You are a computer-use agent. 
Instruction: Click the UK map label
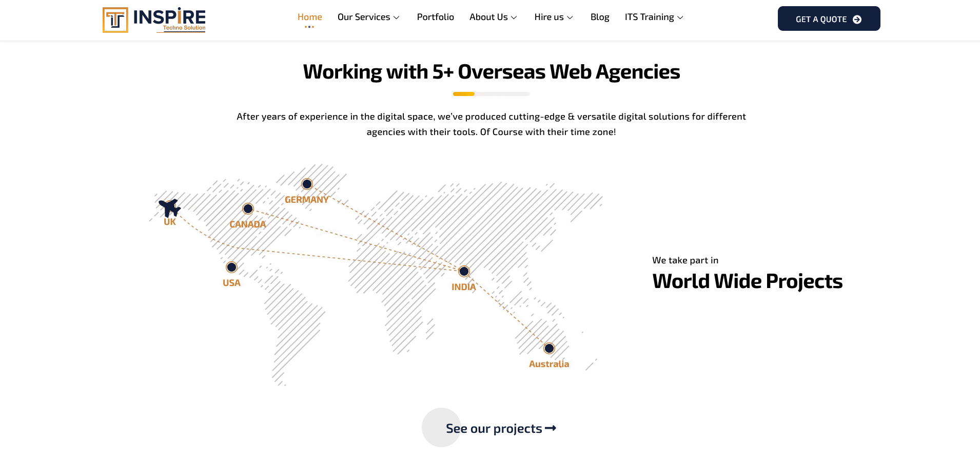pos(170,222)
